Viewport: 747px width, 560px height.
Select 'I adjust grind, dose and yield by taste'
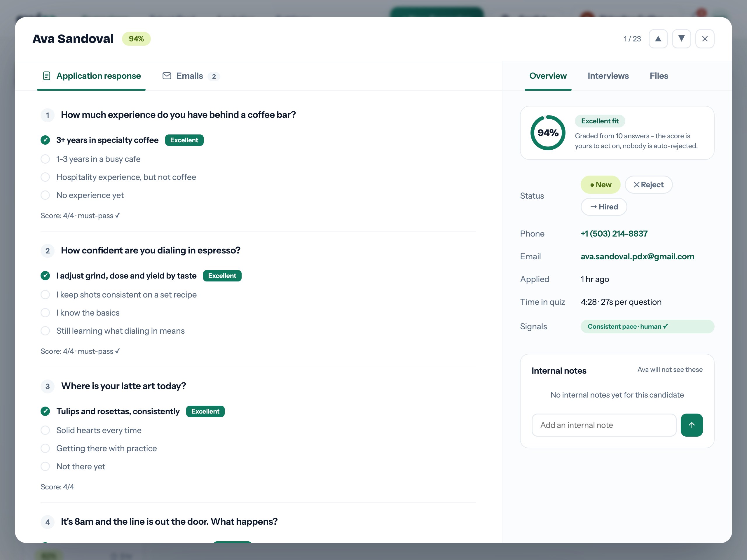[x=118, y=276]
